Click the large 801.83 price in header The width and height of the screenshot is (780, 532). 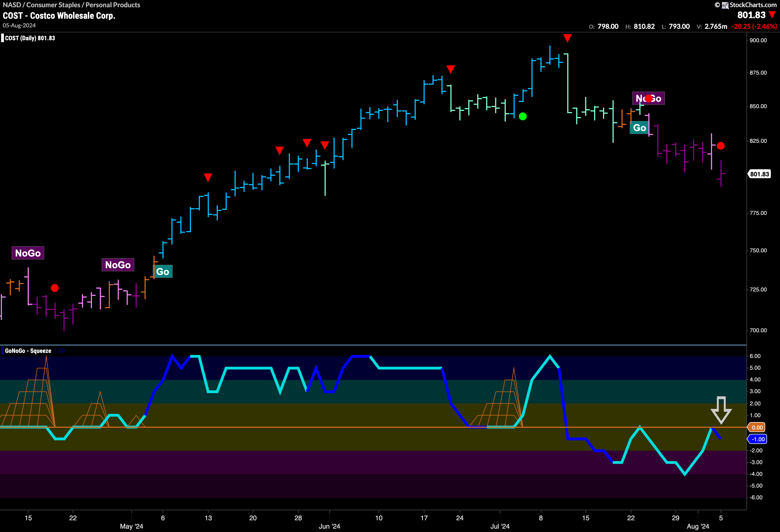[x=751, y=15]
